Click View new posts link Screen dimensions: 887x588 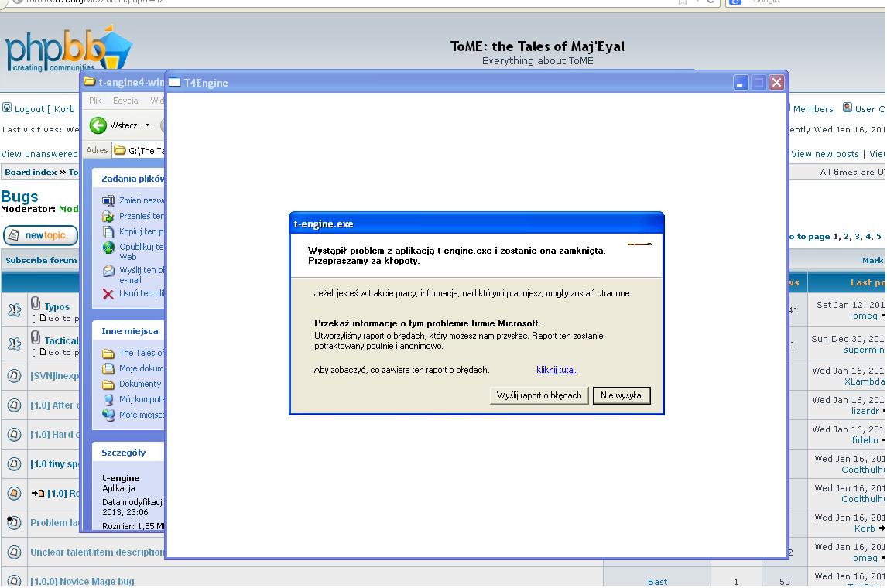click(825, 154)
